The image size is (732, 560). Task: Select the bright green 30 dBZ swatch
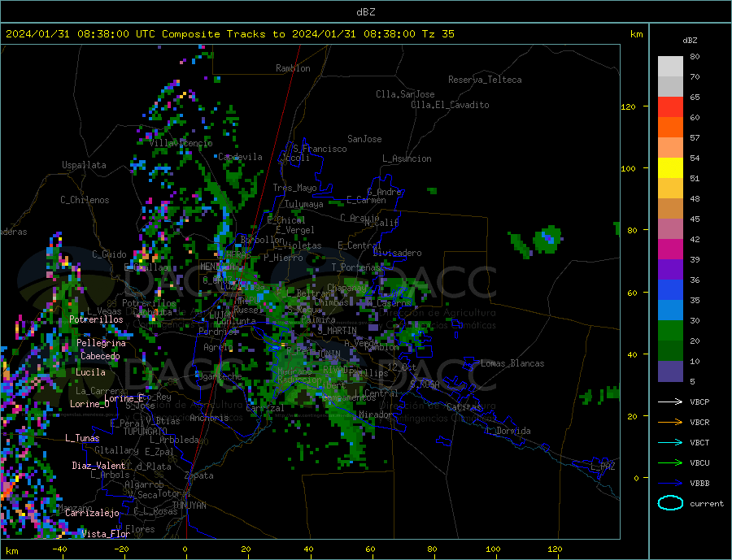[x=670, y=331]
